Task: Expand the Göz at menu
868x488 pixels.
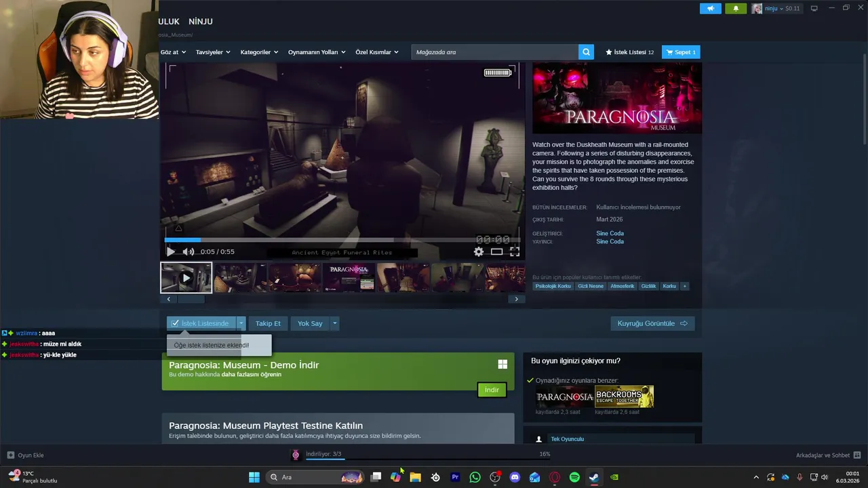Action: pos(173,52)
